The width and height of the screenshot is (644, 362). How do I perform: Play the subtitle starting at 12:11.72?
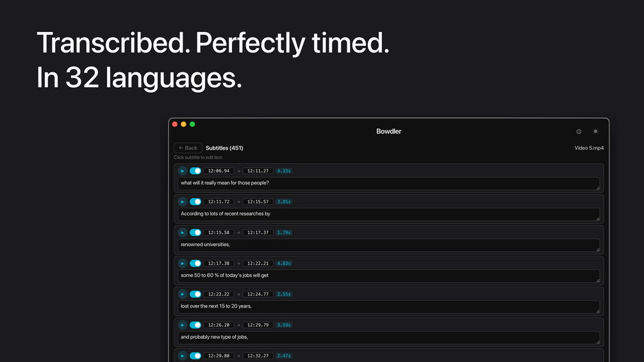[x=183, y=202]
